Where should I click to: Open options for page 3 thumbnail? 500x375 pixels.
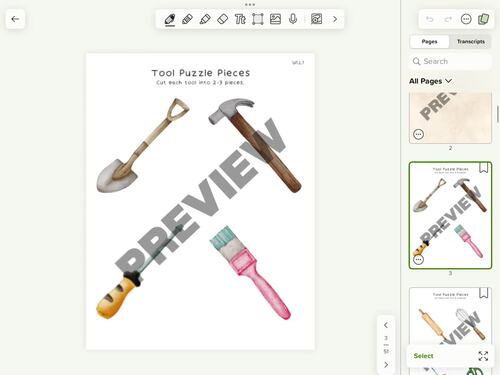pos(419,259)
